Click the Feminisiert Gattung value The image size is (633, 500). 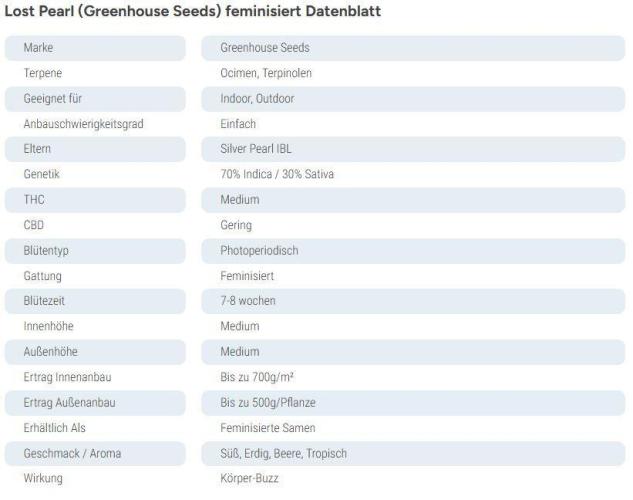[x=246, y=276]
